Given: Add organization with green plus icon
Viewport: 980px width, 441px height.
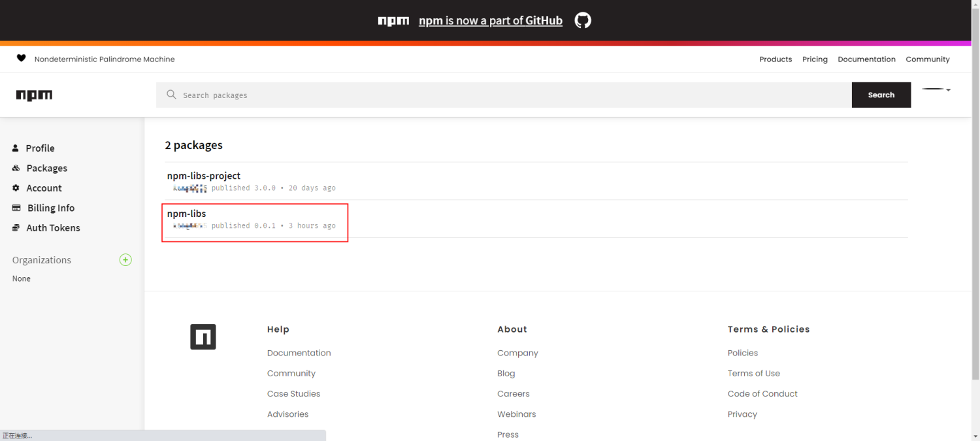Looking at the screenshot, I should [x=126, y=260].
